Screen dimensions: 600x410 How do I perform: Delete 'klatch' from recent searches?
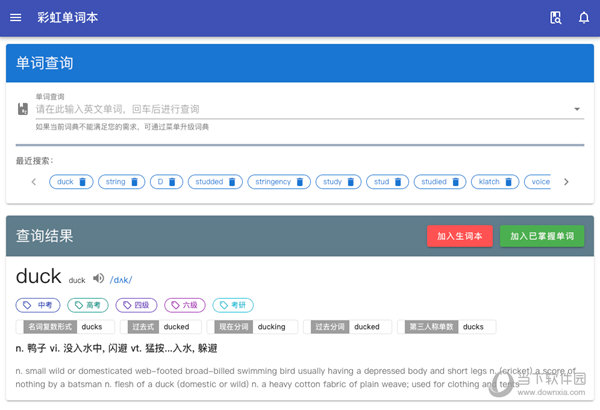click(509, 182)
